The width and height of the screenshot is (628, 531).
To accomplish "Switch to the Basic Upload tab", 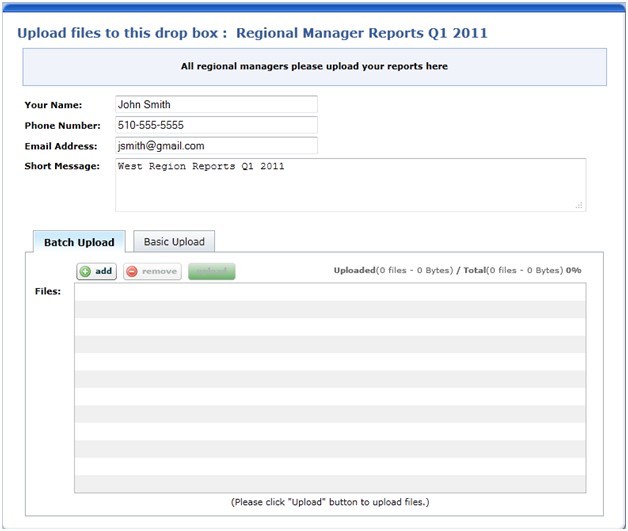I will 174,242.
